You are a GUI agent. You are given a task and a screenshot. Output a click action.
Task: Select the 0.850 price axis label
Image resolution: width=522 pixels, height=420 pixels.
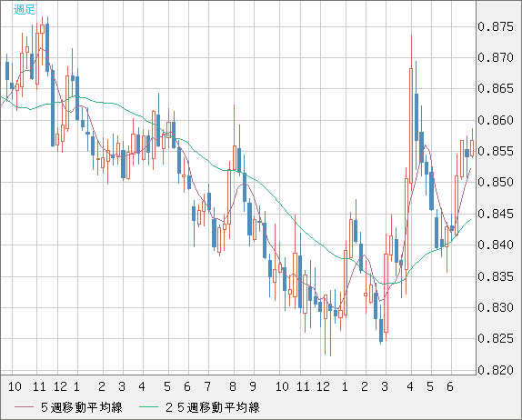point(496,182)
